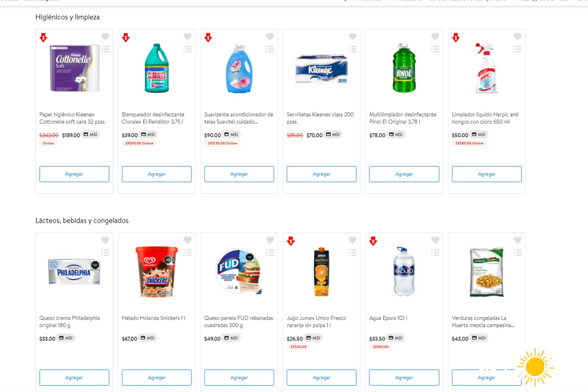
Task: Toggle favorite heart on Cloralex bleach
Action: point(187,37)
